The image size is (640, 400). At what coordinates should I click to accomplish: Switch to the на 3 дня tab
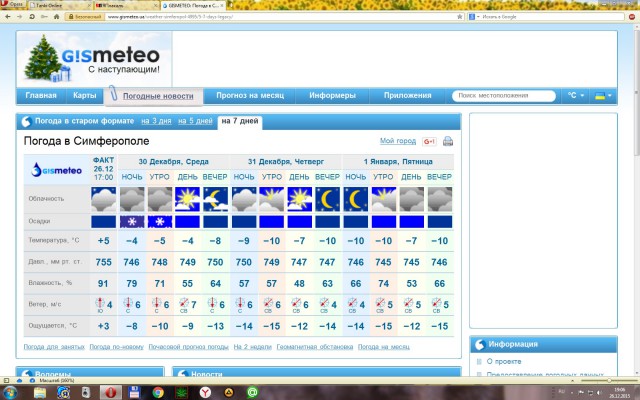[155, 121]
